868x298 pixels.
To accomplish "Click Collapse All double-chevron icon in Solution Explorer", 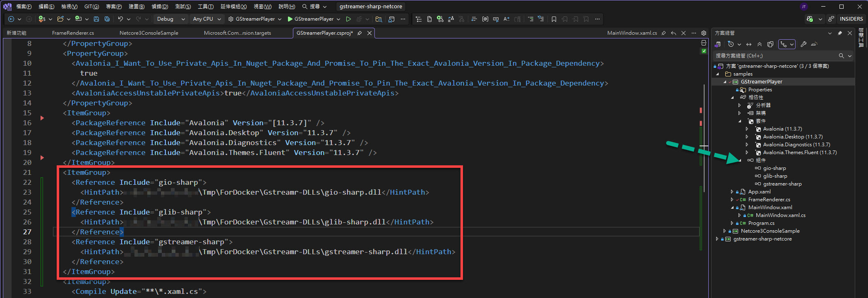I will tap(760, 44).
